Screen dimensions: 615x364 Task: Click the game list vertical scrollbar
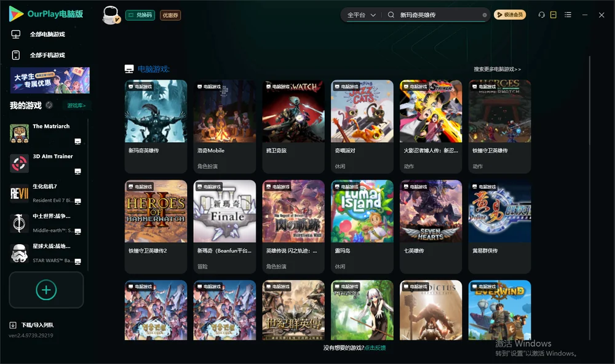coord(589,196)
